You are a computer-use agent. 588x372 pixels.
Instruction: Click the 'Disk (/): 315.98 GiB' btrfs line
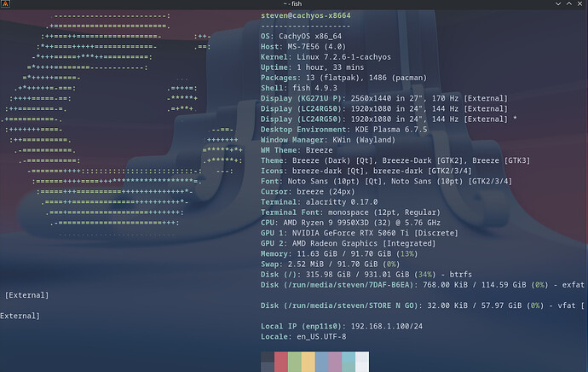(366, 275)
